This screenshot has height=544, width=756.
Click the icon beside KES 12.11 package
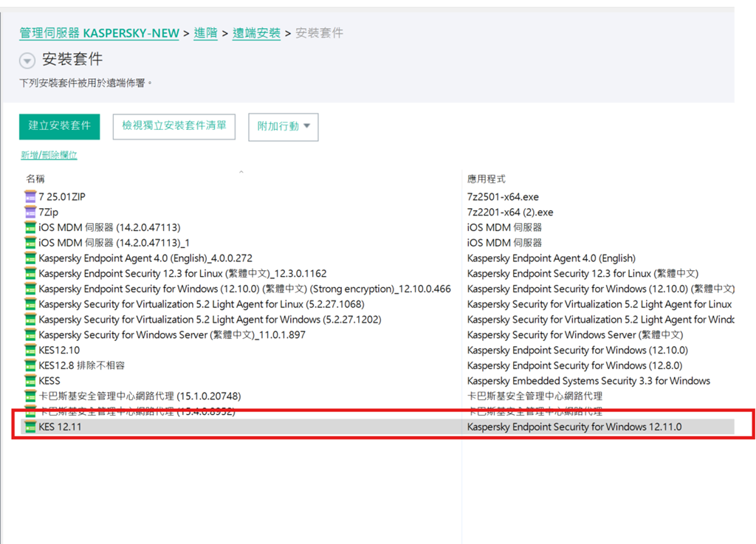click(30, 427)
